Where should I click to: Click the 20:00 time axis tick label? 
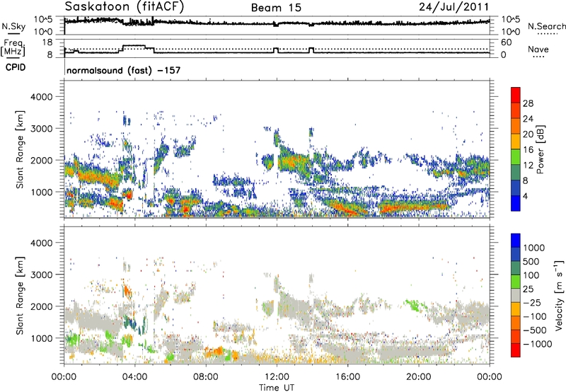coord(418,377)
